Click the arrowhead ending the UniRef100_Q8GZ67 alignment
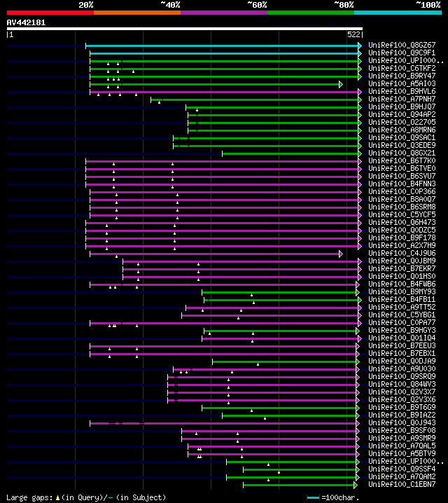 [x=360, y=46]
